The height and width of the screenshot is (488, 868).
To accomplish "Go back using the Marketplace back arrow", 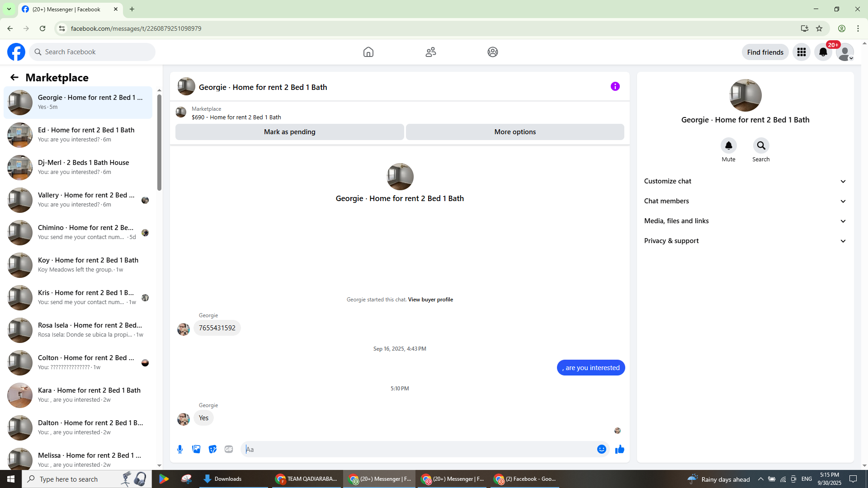I will point(14,77).
